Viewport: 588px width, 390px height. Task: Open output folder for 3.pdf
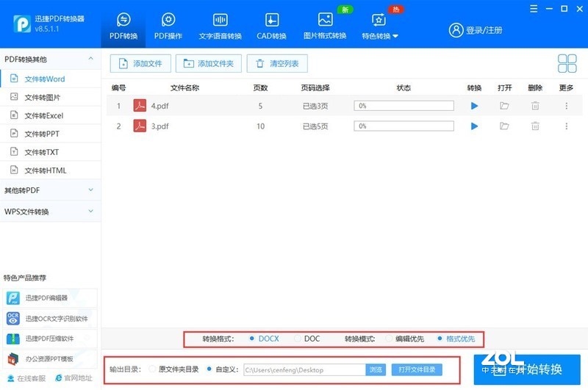(504, 126)
